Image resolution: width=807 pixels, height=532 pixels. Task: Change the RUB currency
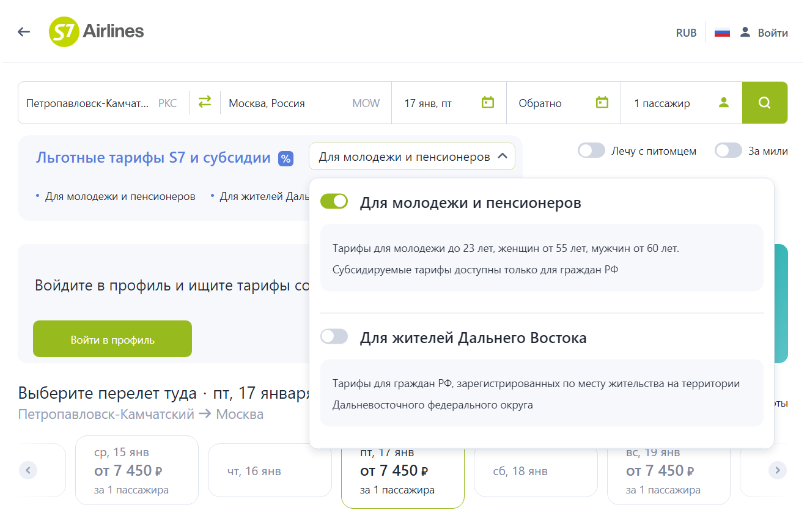point(686,33)
